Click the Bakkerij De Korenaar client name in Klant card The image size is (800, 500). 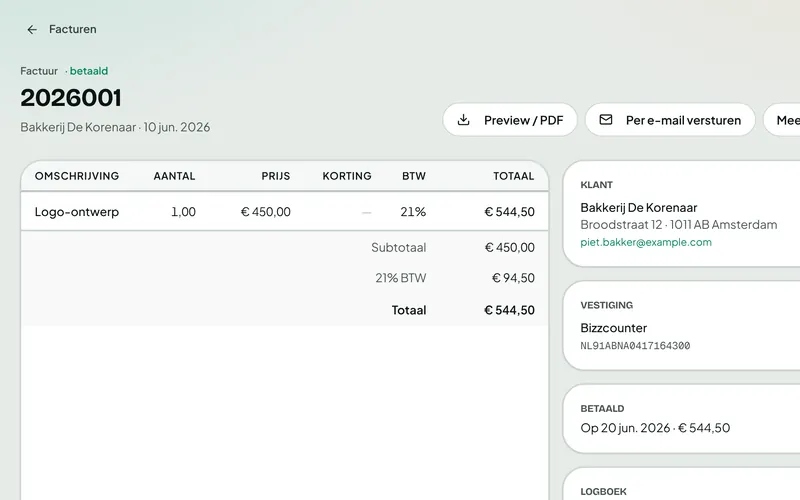pos(639,208)
